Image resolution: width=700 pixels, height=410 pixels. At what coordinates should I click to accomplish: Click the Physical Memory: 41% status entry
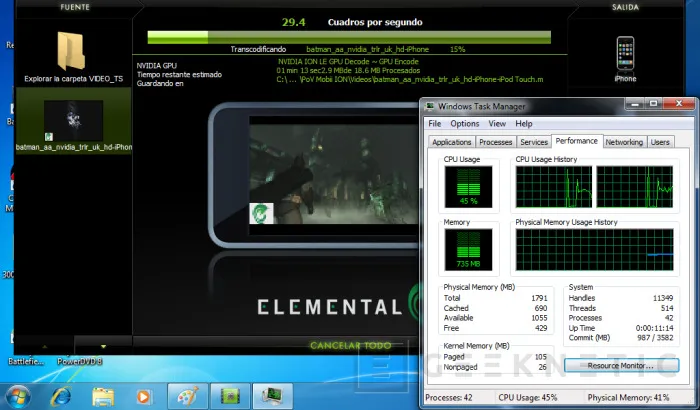tap(628, 397)
